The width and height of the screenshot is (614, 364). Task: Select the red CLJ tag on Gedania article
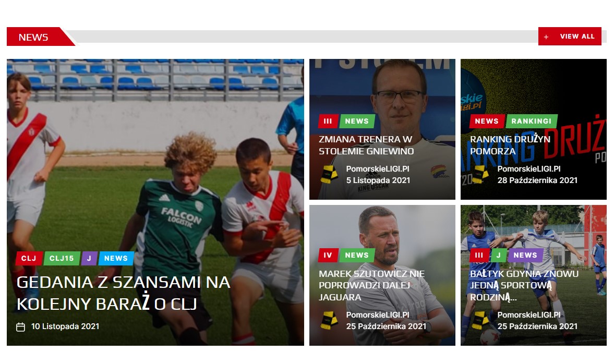[29, 258]
